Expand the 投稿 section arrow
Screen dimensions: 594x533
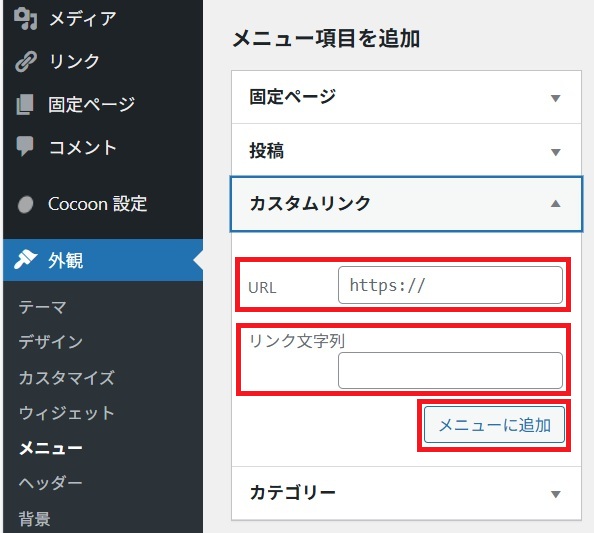tap(555, 152)
